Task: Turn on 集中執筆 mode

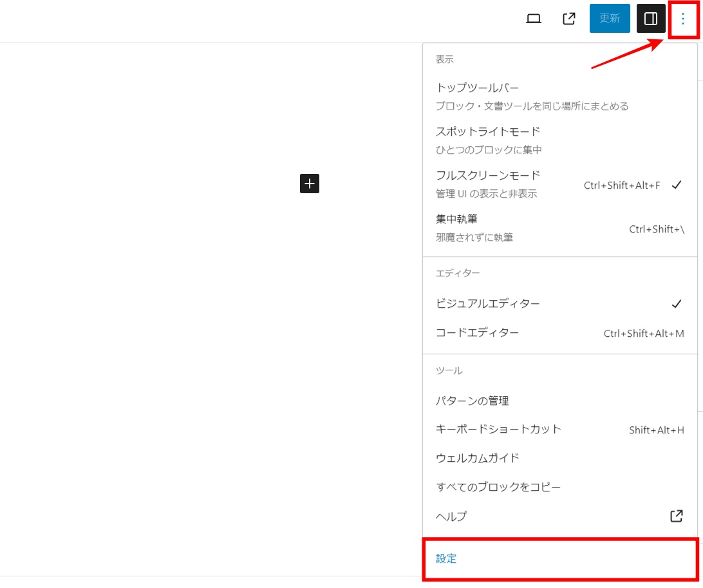Action: pos(457,220)
